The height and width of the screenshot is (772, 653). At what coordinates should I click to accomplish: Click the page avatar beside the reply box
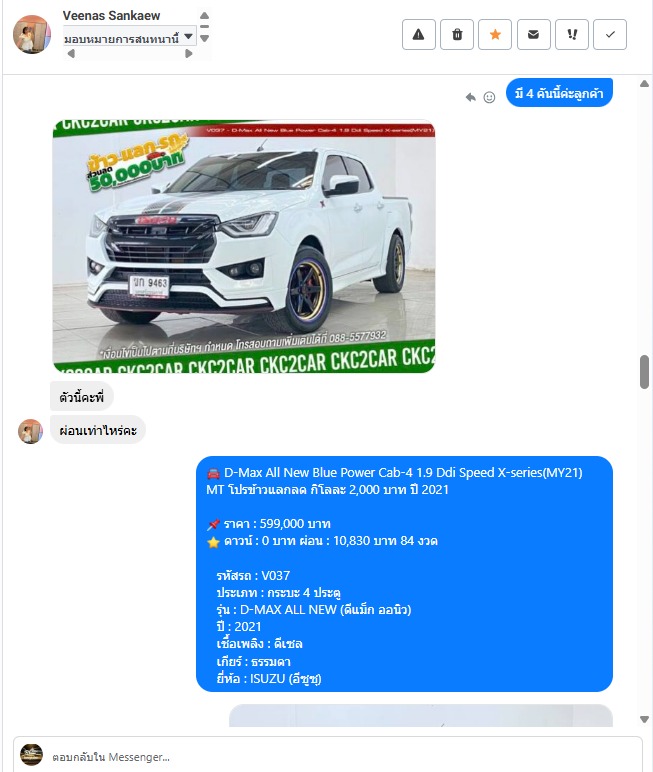click(x=31, y=755)
